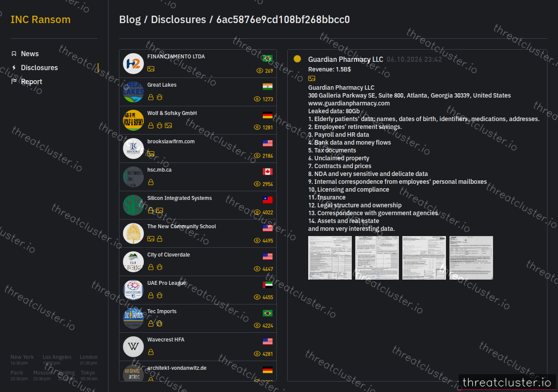The height and width of the screenshot is (392, 558).
Task: Open the brookslawfirm.com disclosure entry
Action: click(198, 149)
